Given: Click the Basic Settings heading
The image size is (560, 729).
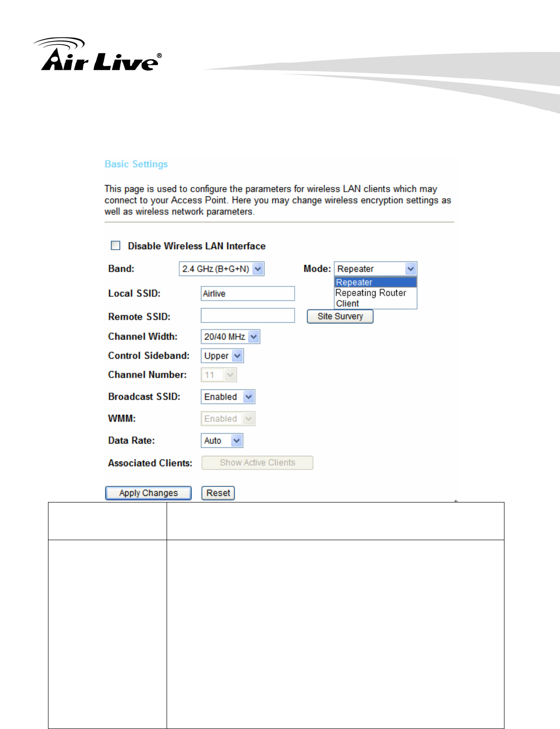Looking at the screenshot, I should click(136, 164).
